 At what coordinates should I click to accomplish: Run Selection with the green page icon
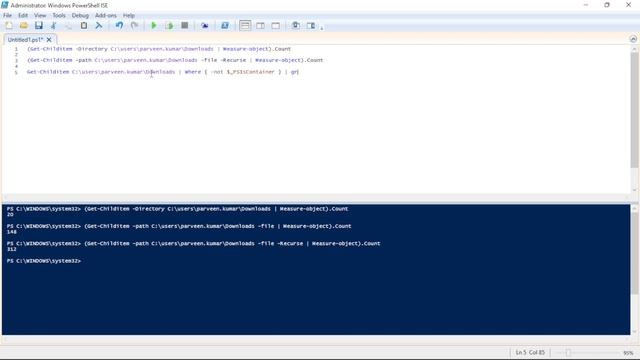[x=169, y=26]
